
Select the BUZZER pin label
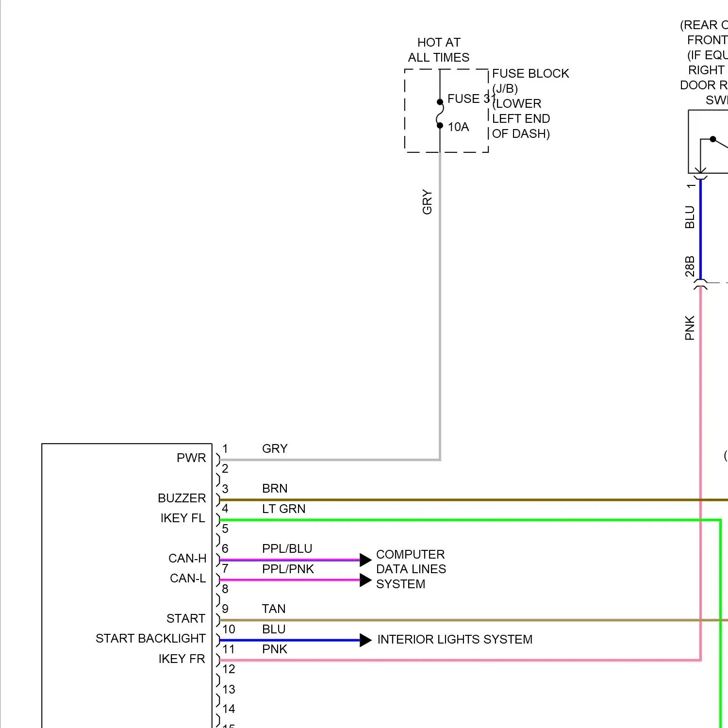click(x=182, y=498)
